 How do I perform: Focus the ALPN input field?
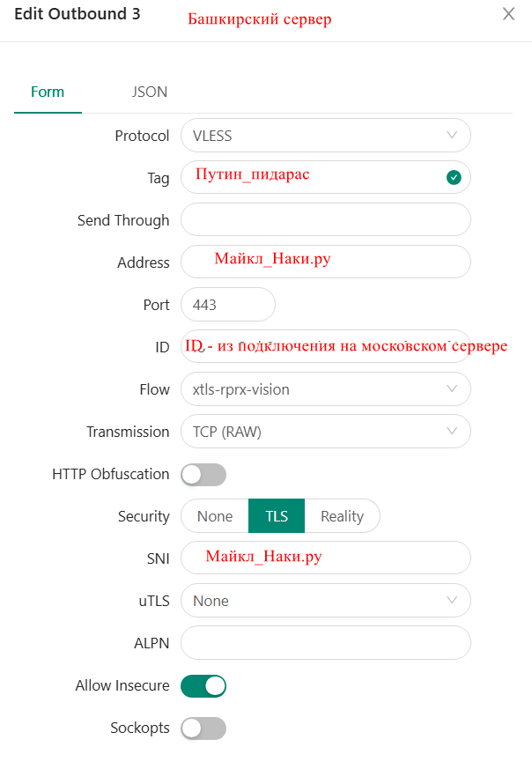[326, 642]
